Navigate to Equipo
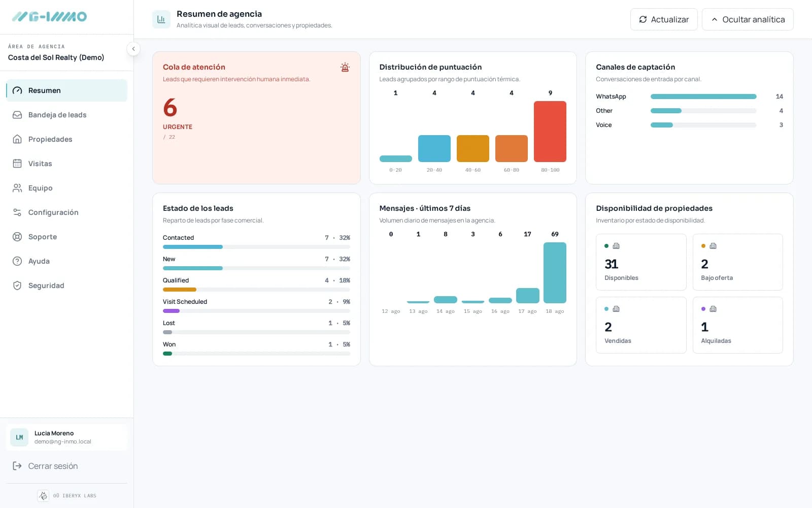The height and width of the screenshot is (508, 812). click(66, 188)
